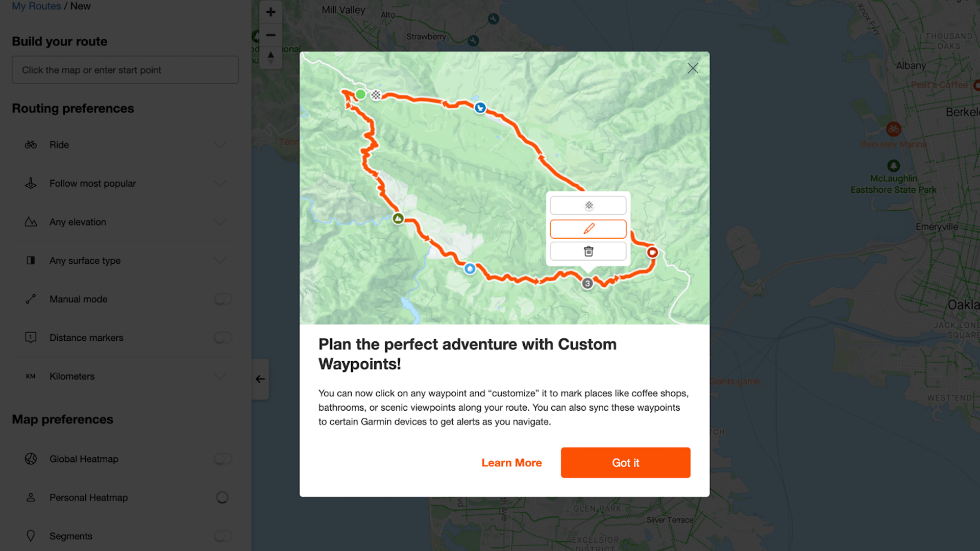980x551 pixels.
Task: Turn on the Global Heatmap toggle
Action: [x=223, y=459]
